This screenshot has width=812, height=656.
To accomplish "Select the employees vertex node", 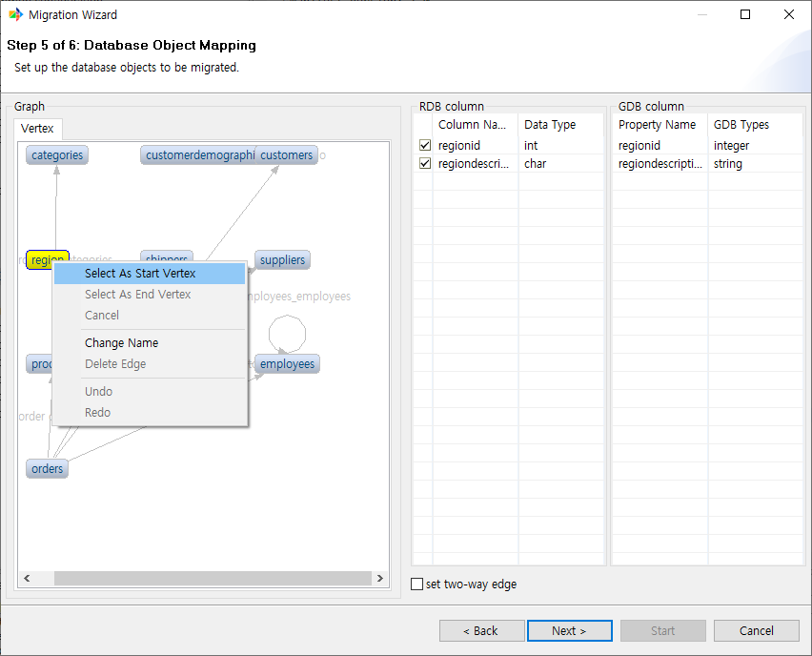I will point(287,364).
